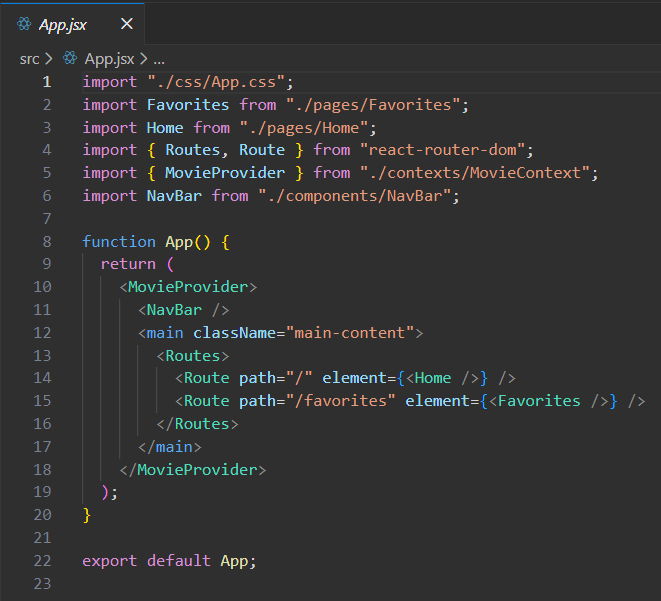
Task: Click the App function name on line 8
Action: click(179, 242)
